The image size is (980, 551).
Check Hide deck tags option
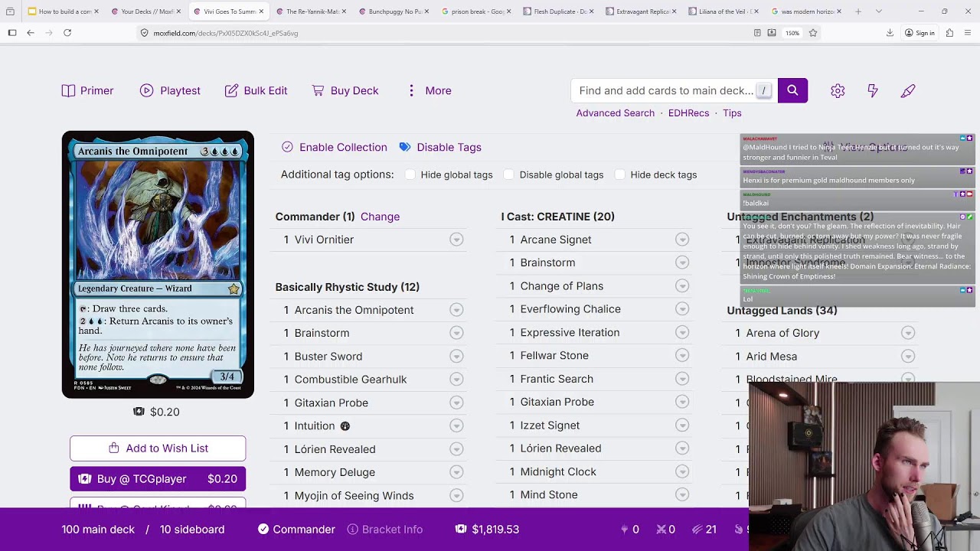click(x=620, y=174)
